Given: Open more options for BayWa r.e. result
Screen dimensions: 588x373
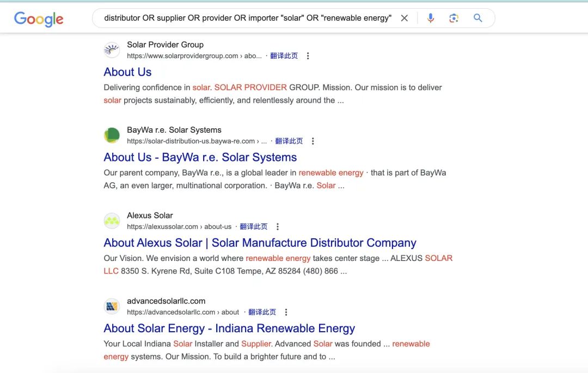Looking at the screenshot, I should pyautogui.click(x=313, y=141).
